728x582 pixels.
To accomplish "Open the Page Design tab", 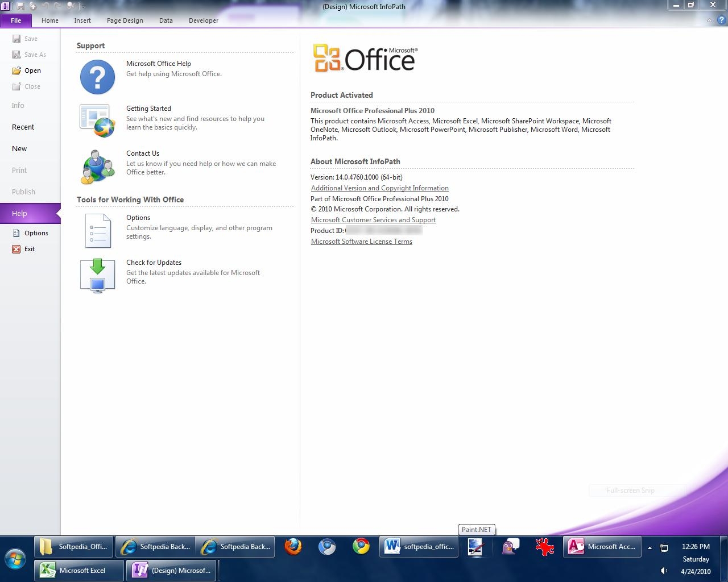I will click(x=125, y=20).
